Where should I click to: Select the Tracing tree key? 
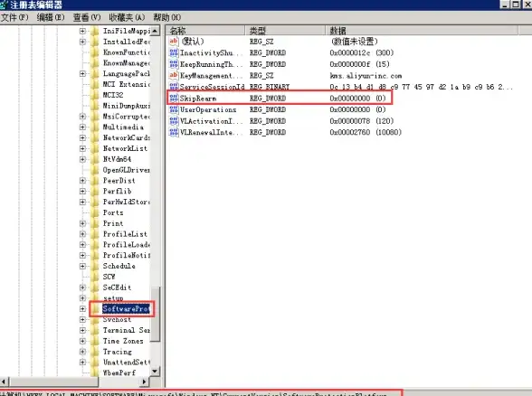pos(117,352)
